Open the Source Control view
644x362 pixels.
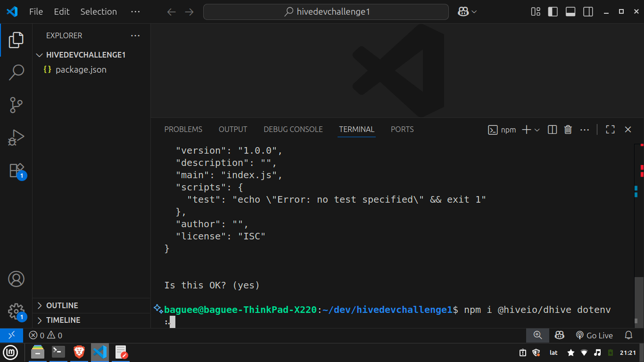coord(16,105)
